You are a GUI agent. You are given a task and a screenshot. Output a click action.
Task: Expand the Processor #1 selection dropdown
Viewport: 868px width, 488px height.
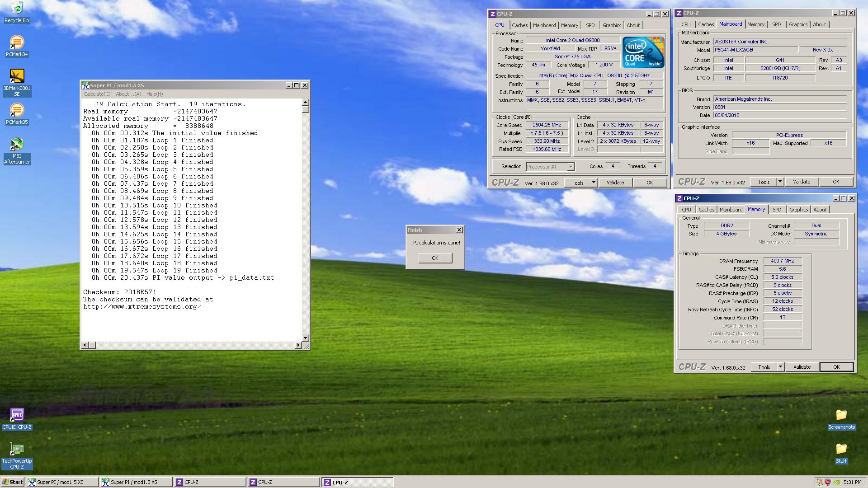point(571,167)
